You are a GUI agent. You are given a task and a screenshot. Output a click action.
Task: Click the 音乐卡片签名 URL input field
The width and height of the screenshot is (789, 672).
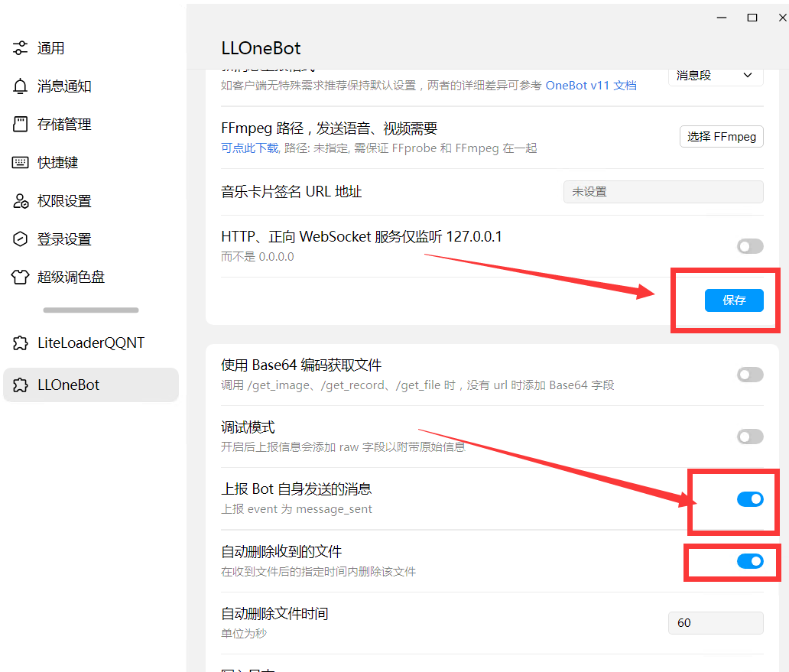(x=663, y=192)
